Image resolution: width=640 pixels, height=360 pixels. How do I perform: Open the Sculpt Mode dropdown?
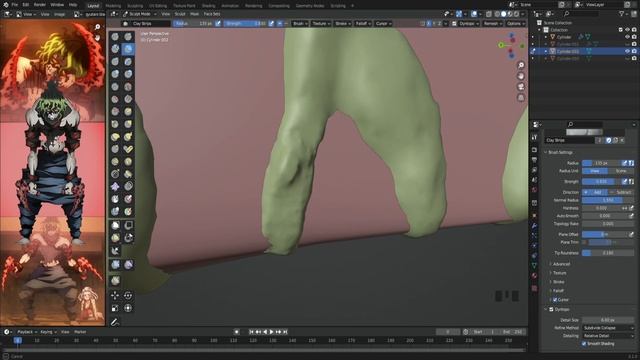pos(140,14)
